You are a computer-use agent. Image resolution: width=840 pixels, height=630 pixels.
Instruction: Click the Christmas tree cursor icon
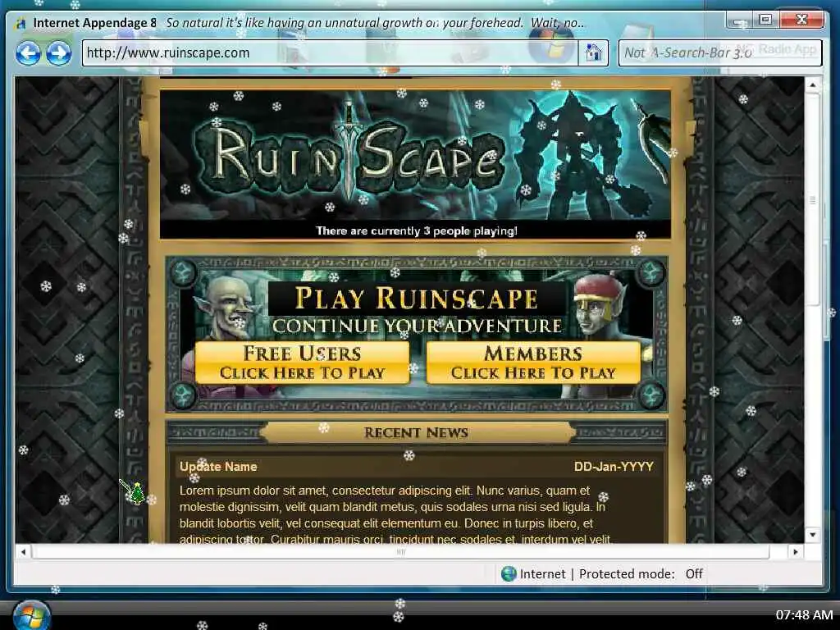point(137,493)
